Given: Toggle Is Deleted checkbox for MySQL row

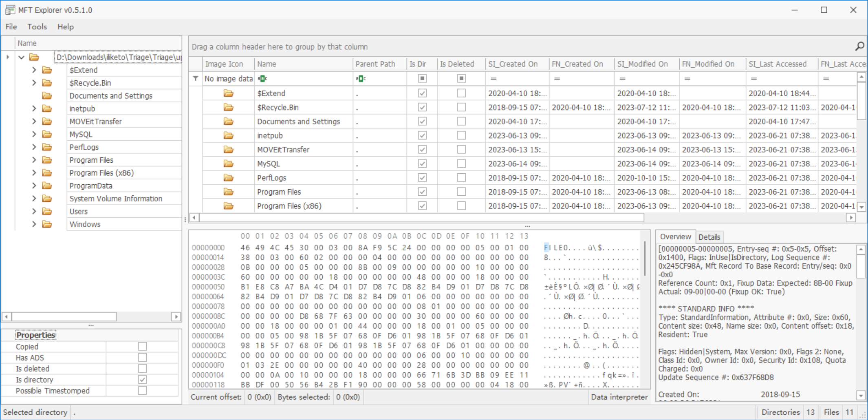Looking at the screenshot, I should click(461, 164).
